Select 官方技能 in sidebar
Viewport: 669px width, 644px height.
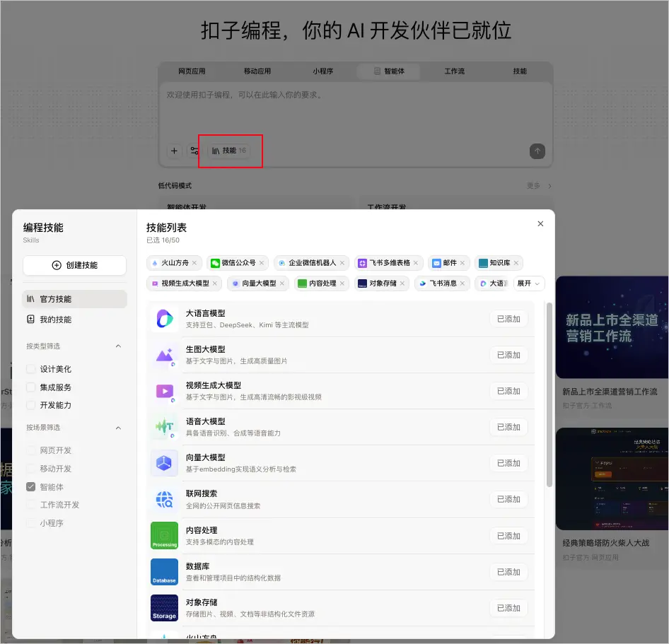(75, 299)
